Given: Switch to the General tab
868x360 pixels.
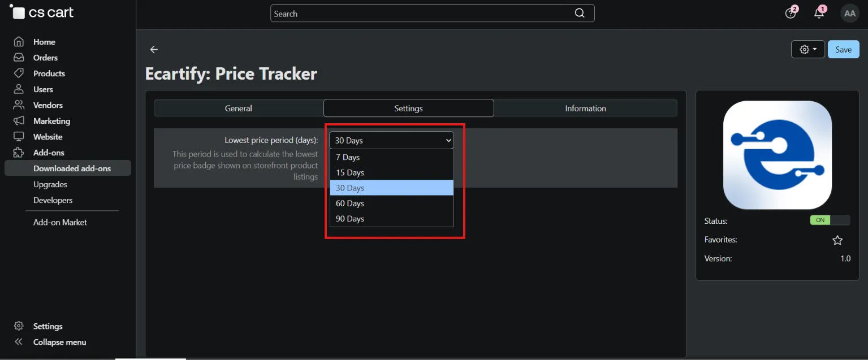Looking at the screenshot, I should (x=239, y=108).
